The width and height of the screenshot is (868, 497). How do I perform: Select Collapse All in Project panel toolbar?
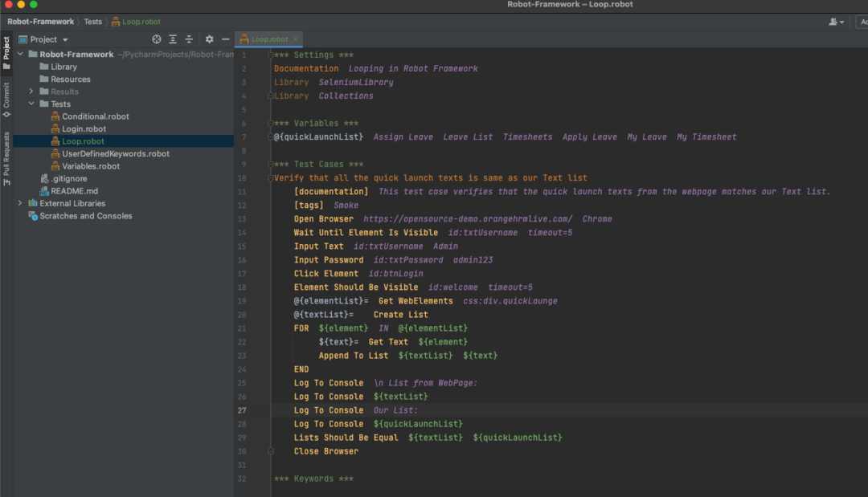[x=190, y=39]
